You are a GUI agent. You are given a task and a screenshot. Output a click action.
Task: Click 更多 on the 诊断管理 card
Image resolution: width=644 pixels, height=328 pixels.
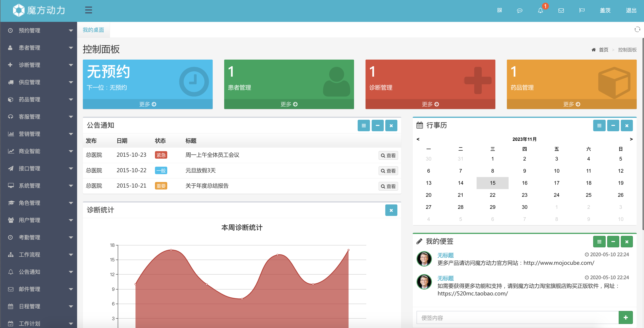[x=430, y=104]
